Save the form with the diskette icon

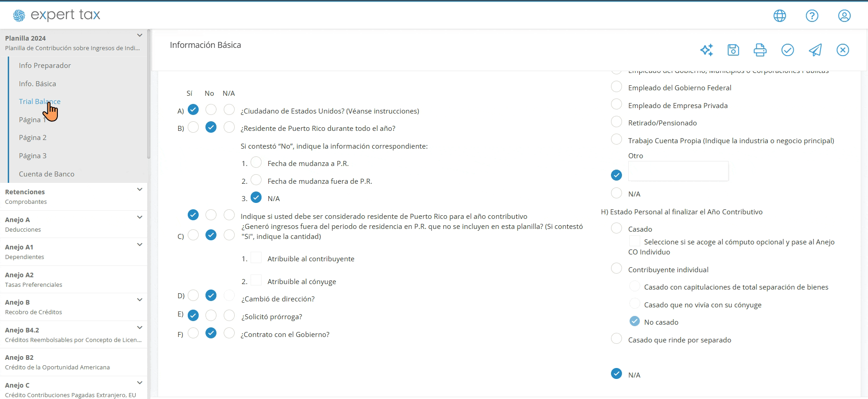pos(733,50)
